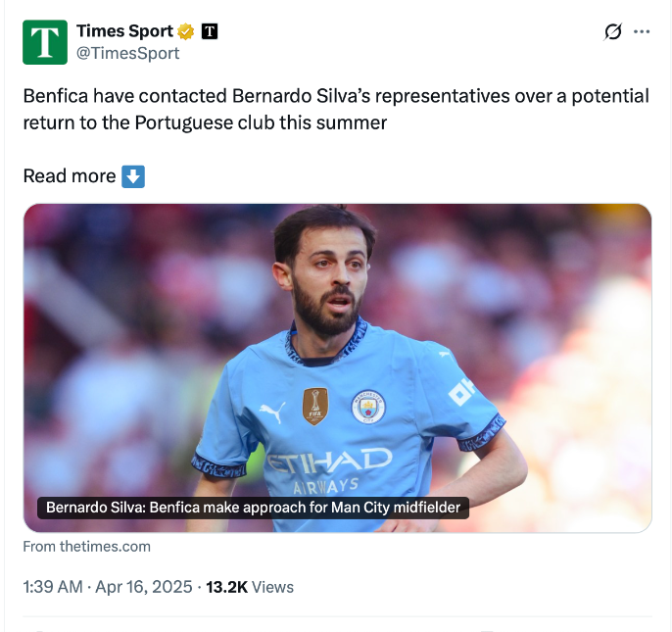The width and height of the screenshot is (672, 632).
Task: Click the blue down arrow emoji
Action: pos(133,176)
